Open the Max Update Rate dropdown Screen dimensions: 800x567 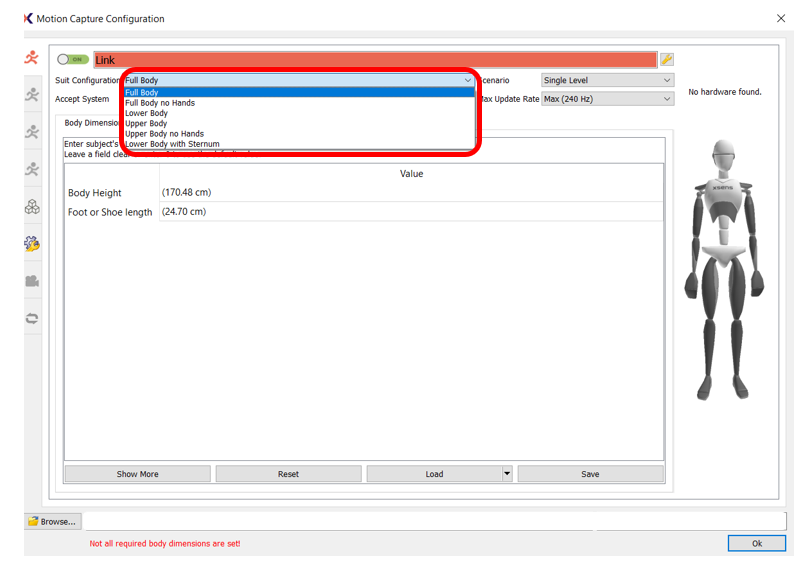607,99
